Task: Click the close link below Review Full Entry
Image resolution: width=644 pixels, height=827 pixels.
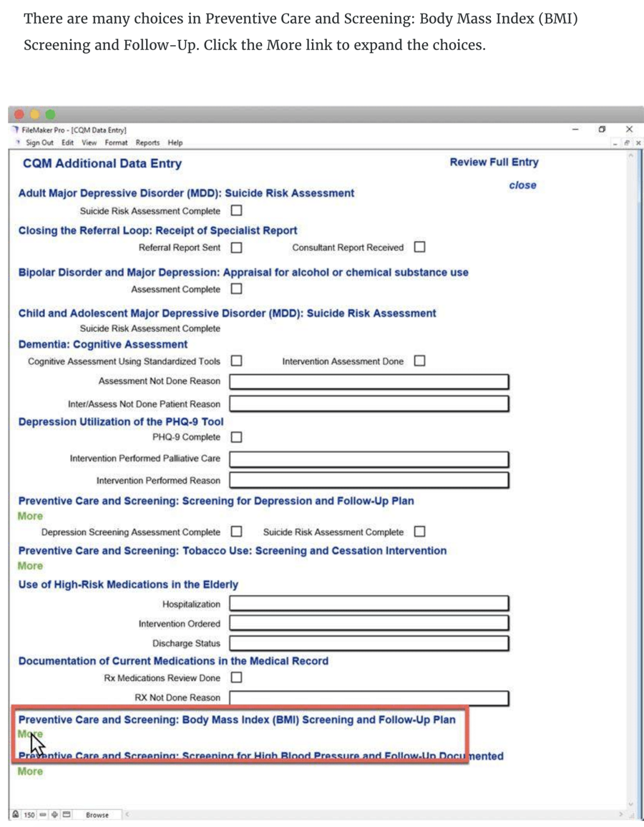Action: [522, 185]
